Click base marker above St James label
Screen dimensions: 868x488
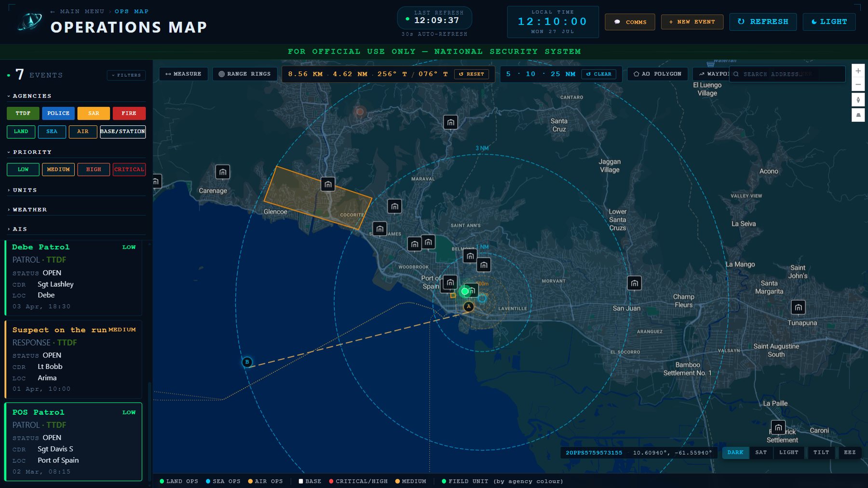tap(380, 229)
